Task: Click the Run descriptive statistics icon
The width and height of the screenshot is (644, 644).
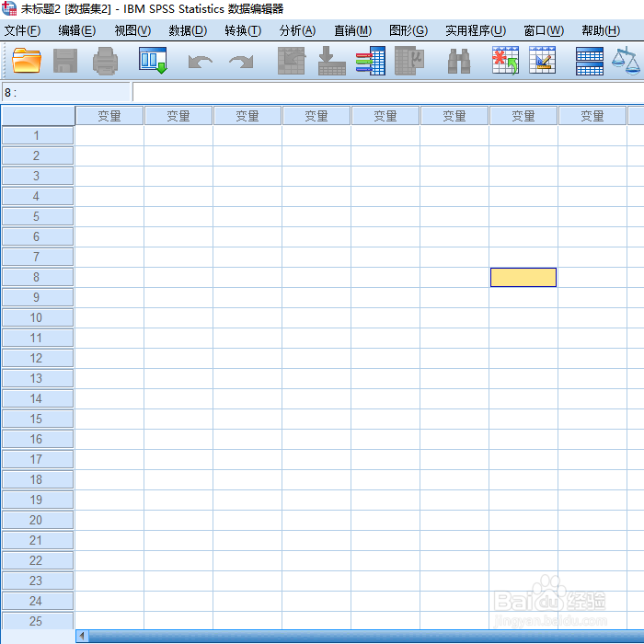Action: point(409,61)
